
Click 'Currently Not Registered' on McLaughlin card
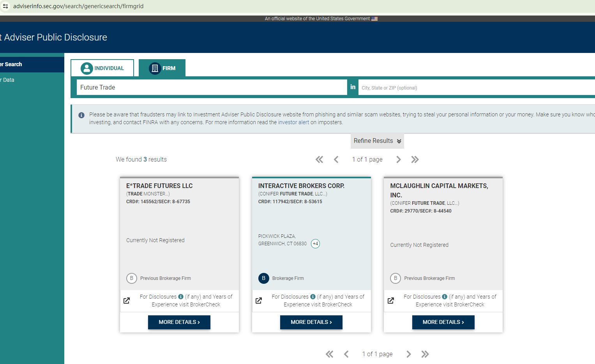tap(419, 245)
